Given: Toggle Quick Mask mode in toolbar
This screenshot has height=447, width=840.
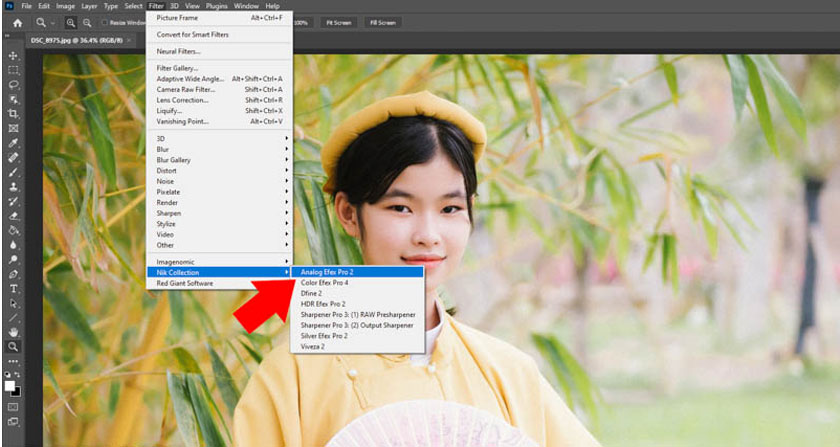Looking at the screenshot, I should [13, 407].
